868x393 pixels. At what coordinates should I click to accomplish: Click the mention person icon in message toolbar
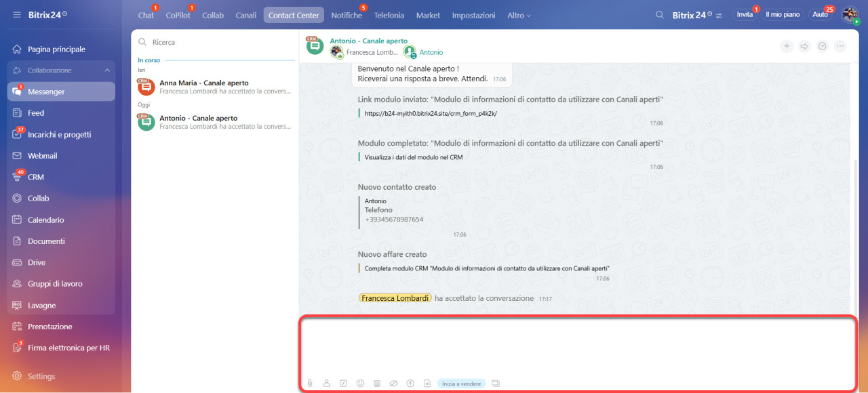[326, 384]
